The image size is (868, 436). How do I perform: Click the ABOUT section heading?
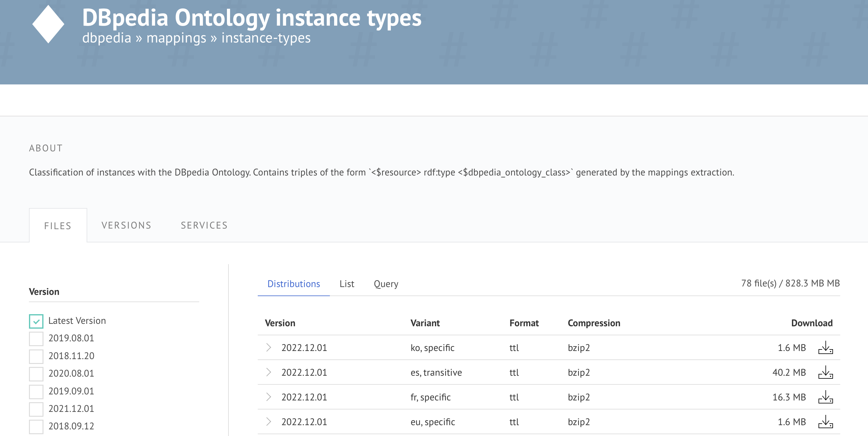pos(46,148)
